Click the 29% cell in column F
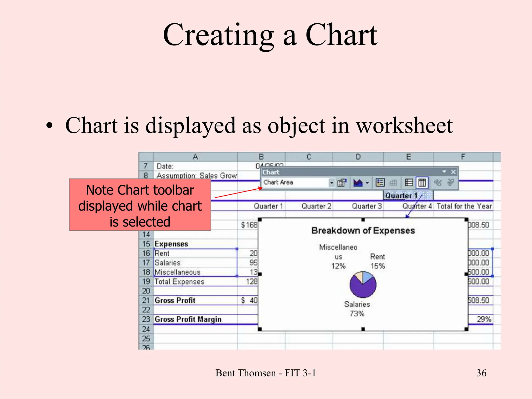This screenshot has height=399, width=532. click(x=480, y=319)
